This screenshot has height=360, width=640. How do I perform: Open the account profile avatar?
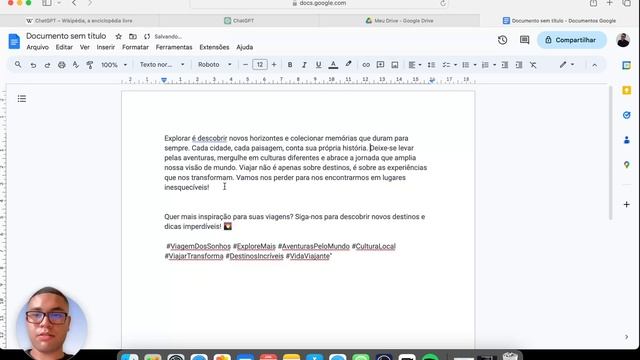623,40
